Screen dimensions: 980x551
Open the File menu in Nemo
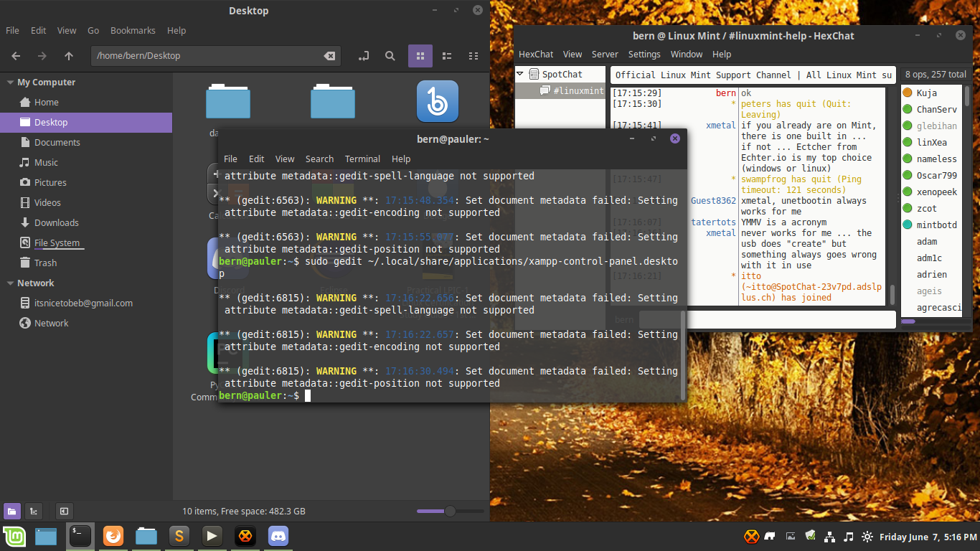(12, 31)
